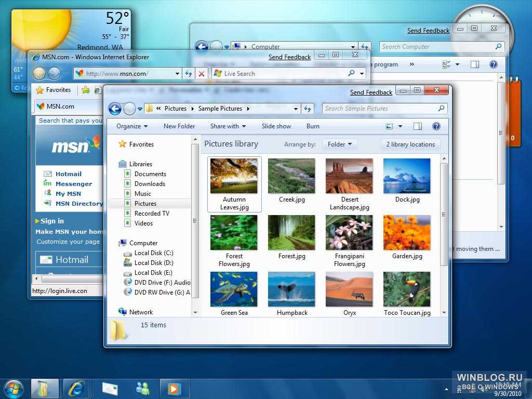
Task: Expand the Organize menu
Action: 132,126
